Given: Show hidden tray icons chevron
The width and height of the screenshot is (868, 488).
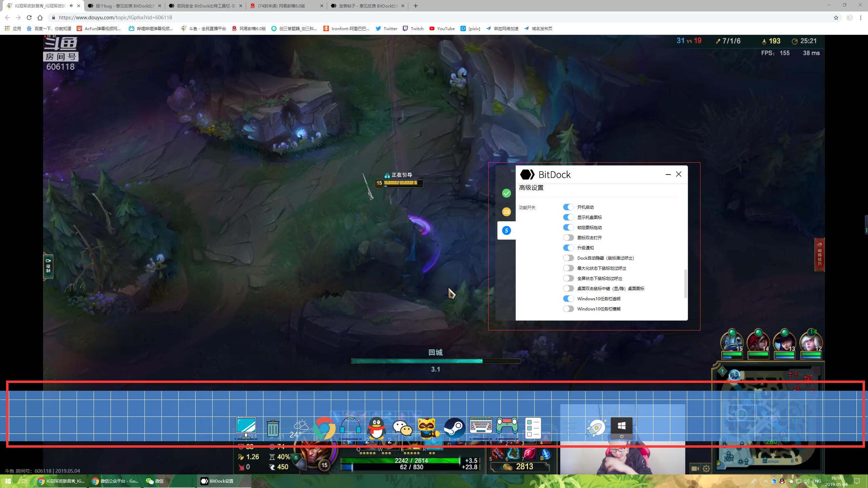Looking at the screenshot, I should point(766,481).
